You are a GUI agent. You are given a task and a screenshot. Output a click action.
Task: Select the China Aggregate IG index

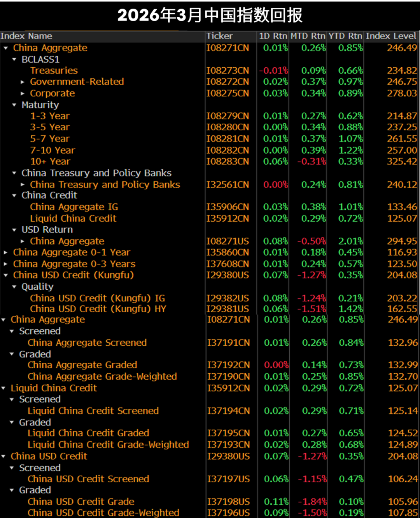coord(74,207)
